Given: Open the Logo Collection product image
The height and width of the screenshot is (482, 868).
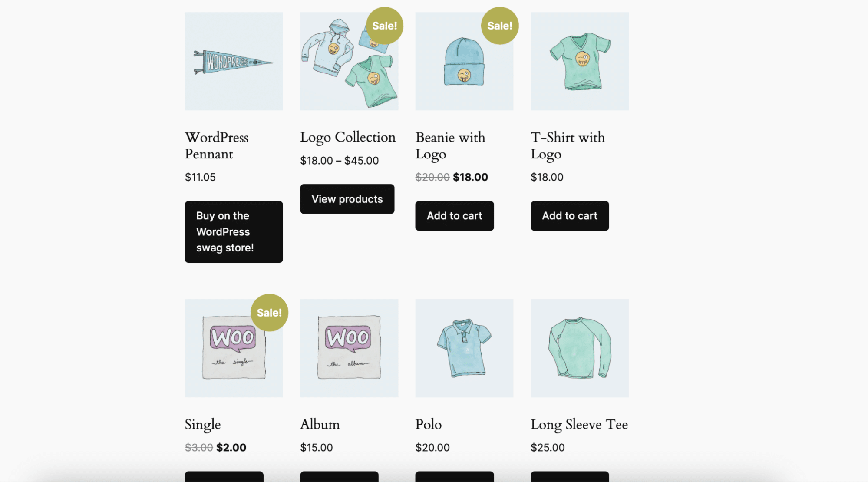Looking at the screenshot, I should (349, 61).
